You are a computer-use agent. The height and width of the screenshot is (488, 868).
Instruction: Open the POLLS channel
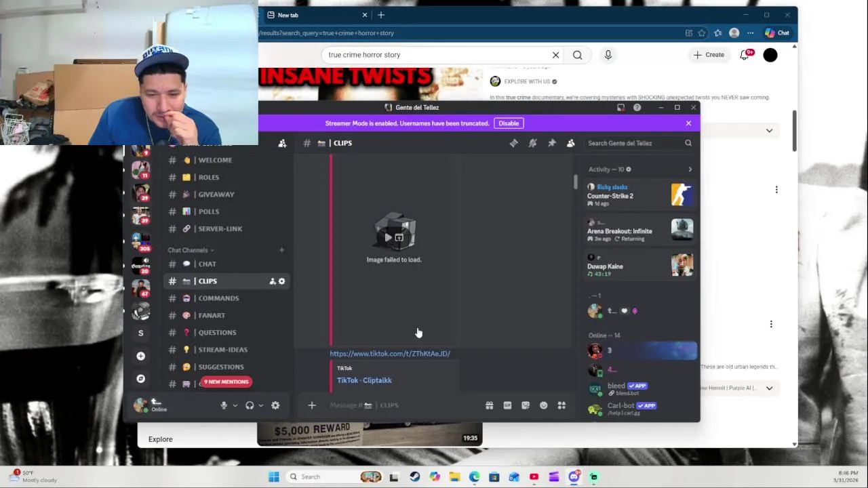tap(227, 211)
